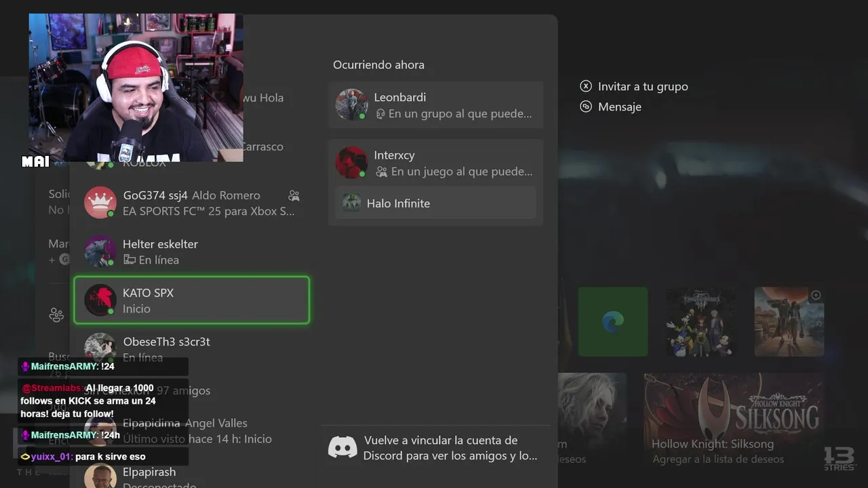Click Elpapirash's avatar picture

point(100,476)
